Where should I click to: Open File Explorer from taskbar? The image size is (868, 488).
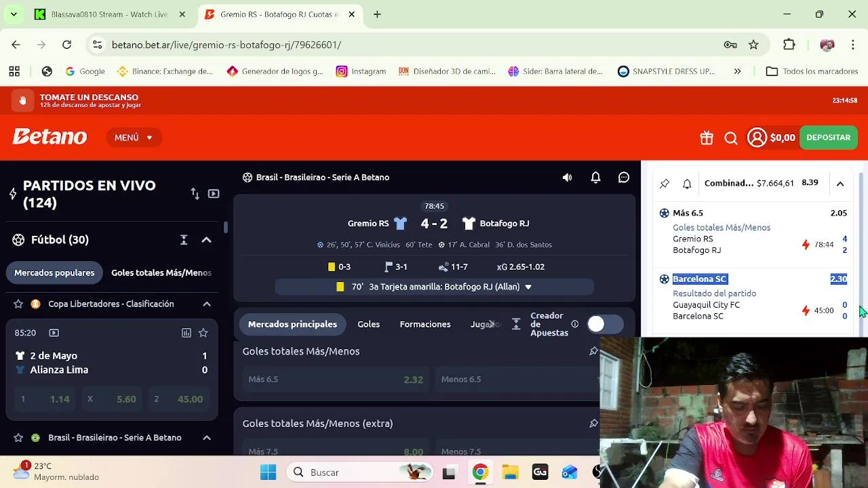tap(510, 472)
